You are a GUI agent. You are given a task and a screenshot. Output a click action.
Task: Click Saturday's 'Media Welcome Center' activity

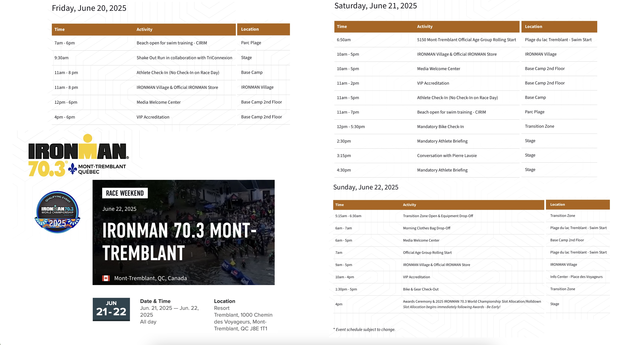(439, 69)
